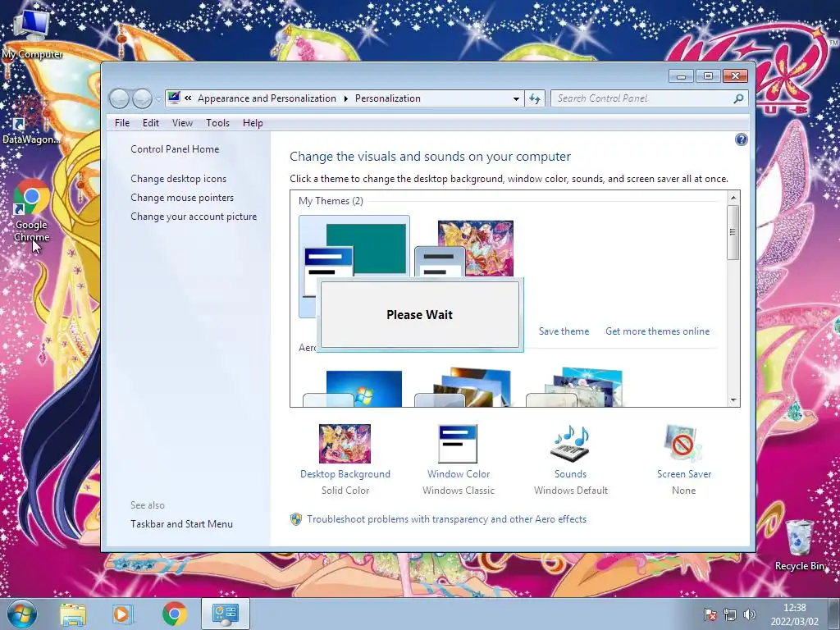Go to Control Panel Home

coord(175,149)
